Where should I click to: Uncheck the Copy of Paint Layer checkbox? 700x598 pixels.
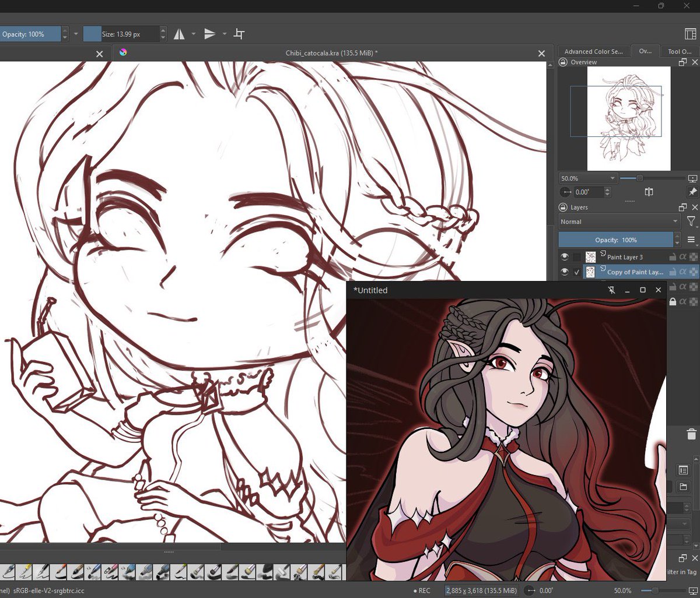[577, 272]
